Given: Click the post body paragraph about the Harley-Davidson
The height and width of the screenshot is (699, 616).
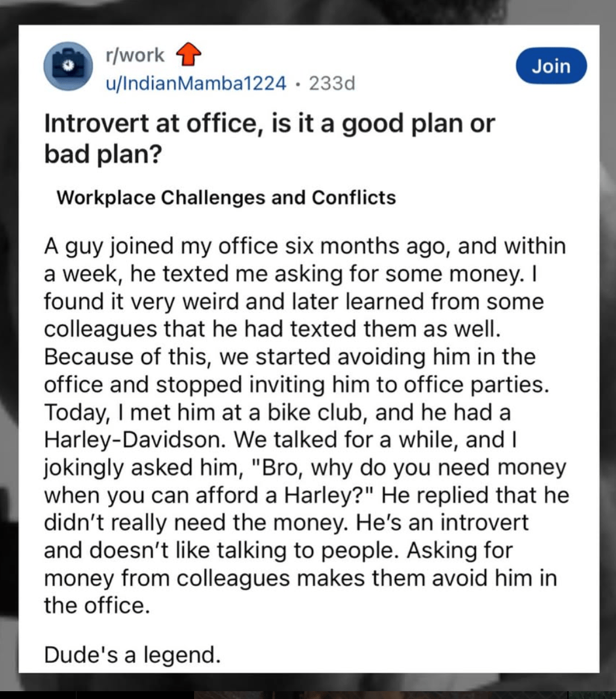Looking at the screenshot, I should pyautogui.click(x=306, y=426).
